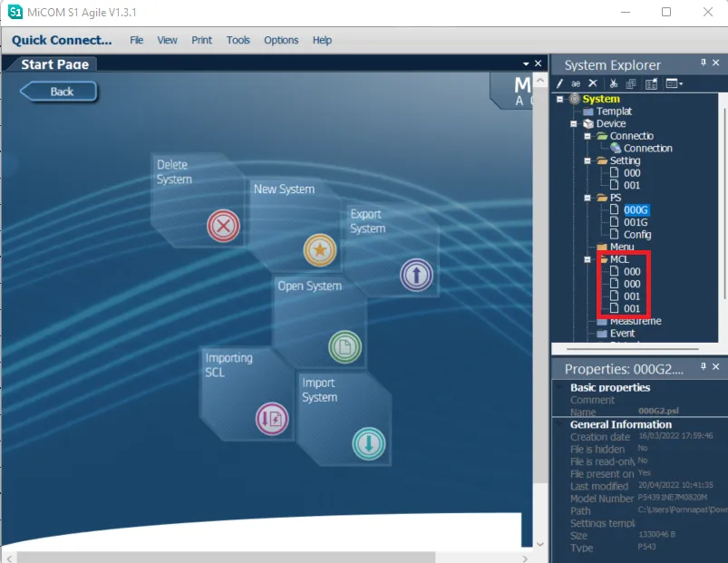Click the Back button on Start Page

point(59,92)
